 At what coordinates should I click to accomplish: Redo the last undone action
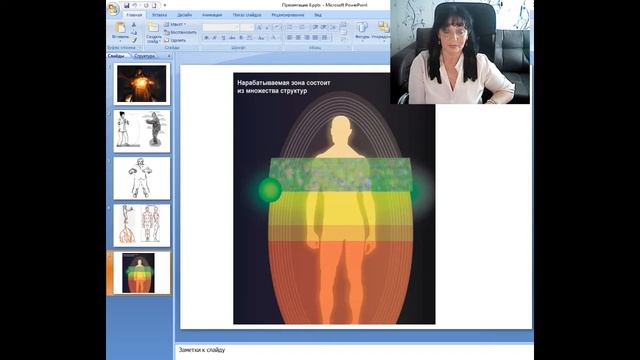tap(146, 5)
